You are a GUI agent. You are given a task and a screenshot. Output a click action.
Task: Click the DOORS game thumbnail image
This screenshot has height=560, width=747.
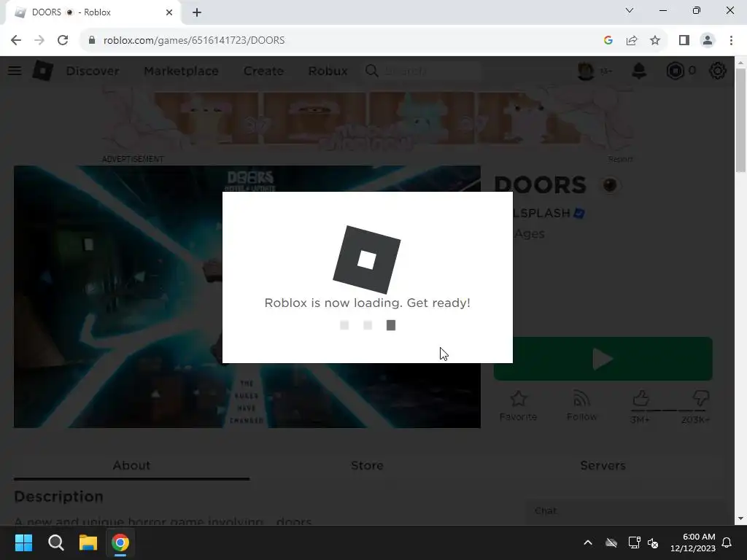[247, 297]
